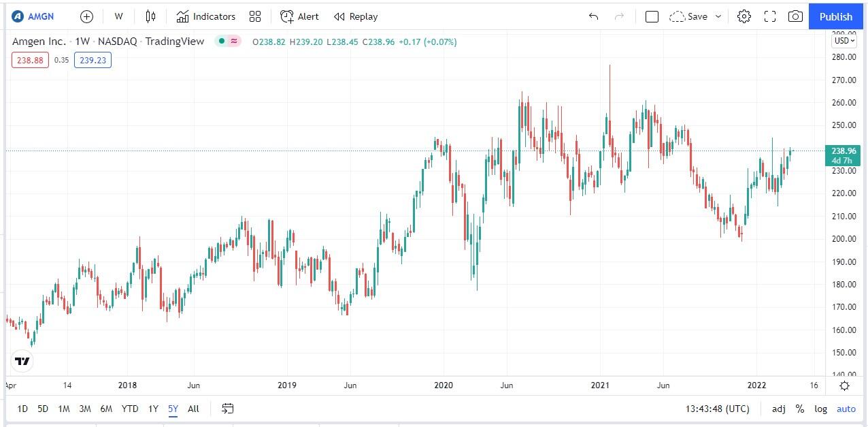
Task: Create an Alert
Action: tap(299, 16)
